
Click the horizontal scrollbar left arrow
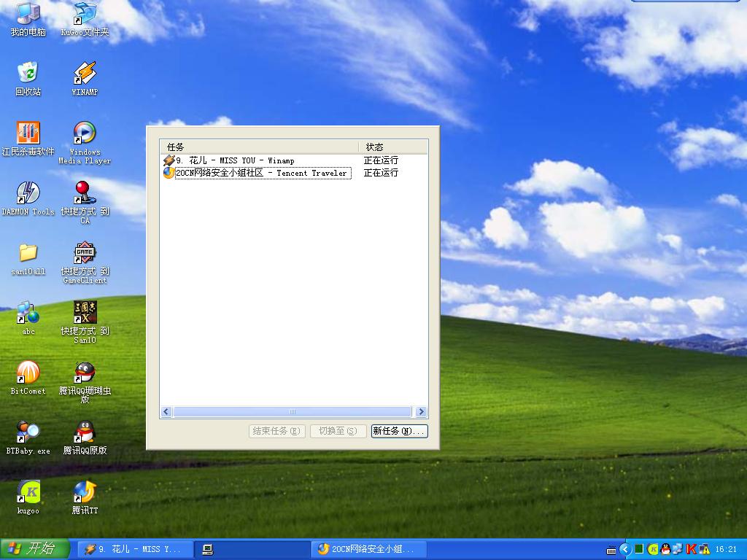click(166, 412)
